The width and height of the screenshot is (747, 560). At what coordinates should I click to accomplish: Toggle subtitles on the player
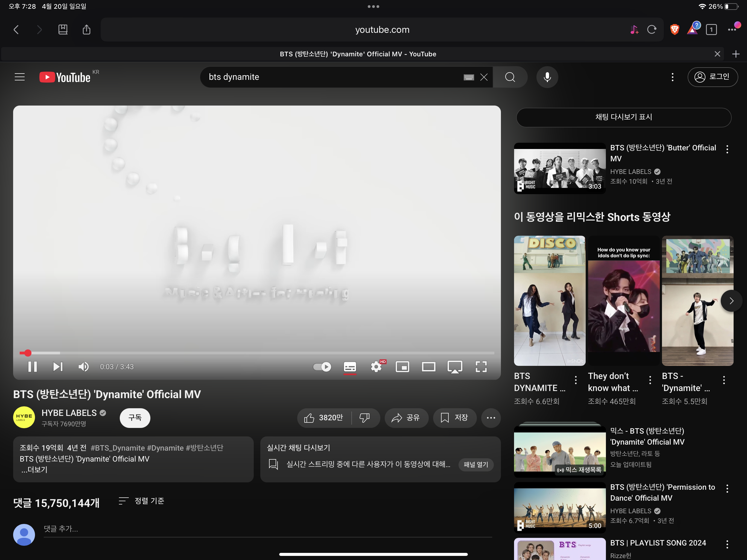tap(349, 366)
